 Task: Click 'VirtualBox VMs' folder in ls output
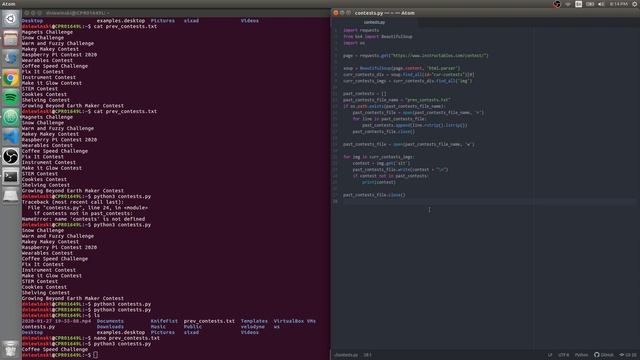pos(294,321)
